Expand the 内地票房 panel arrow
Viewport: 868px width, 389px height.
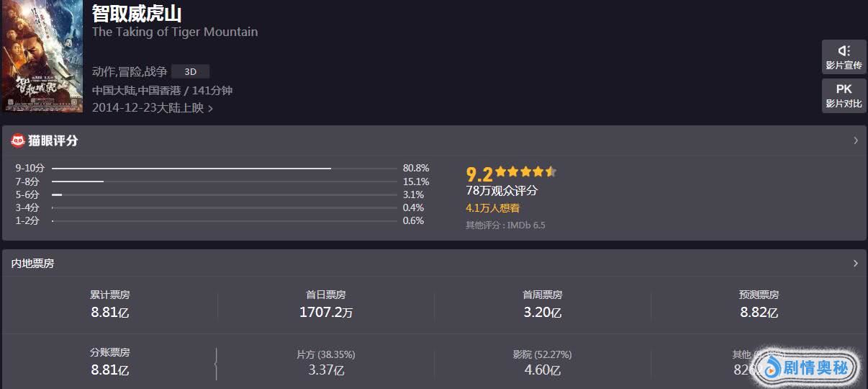click(855, 264)
